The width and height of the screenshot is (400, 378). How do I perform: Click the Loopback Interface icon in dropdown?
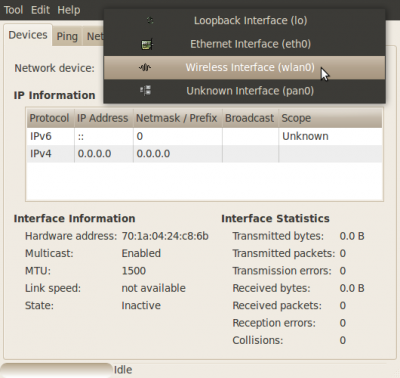point(150,21)
